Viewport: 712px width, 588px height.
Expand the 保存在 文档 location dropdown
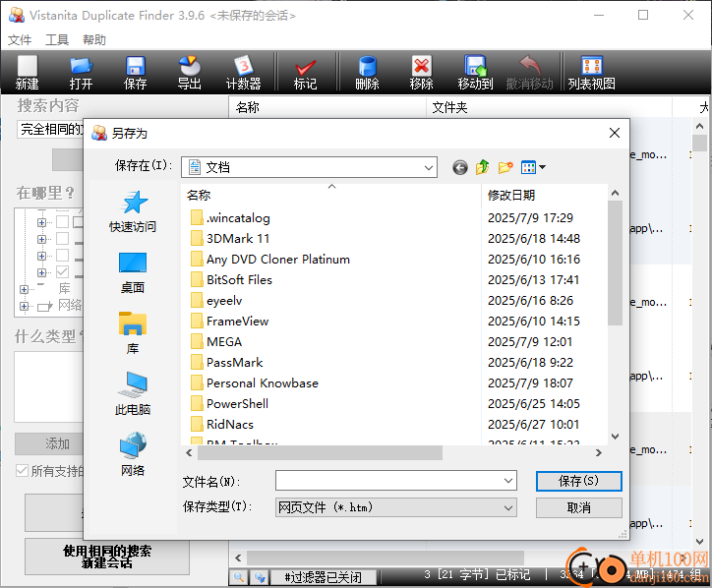coord(428,167)
